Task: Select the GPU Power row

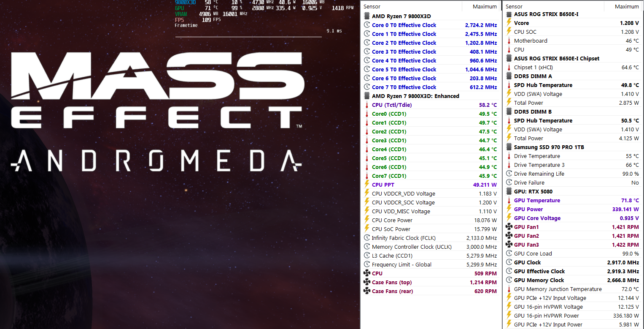Action: click(572, 209)
